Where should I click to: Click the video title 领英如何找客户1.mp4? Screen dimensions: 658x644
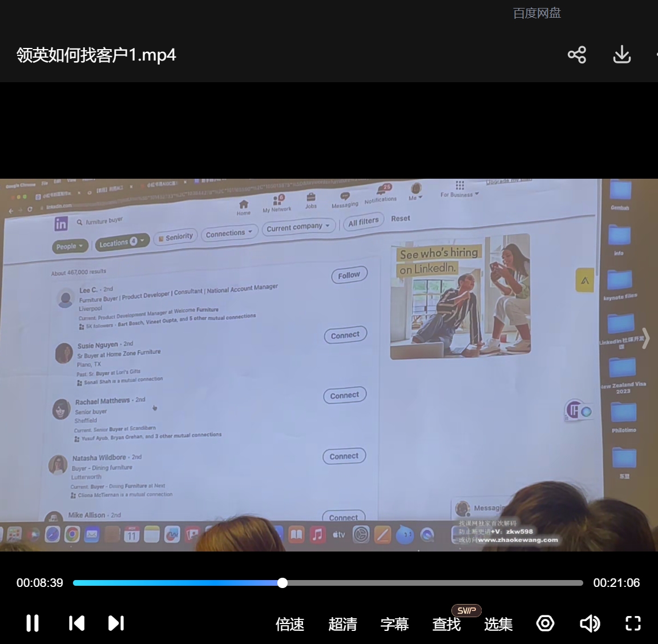[96, 55]
